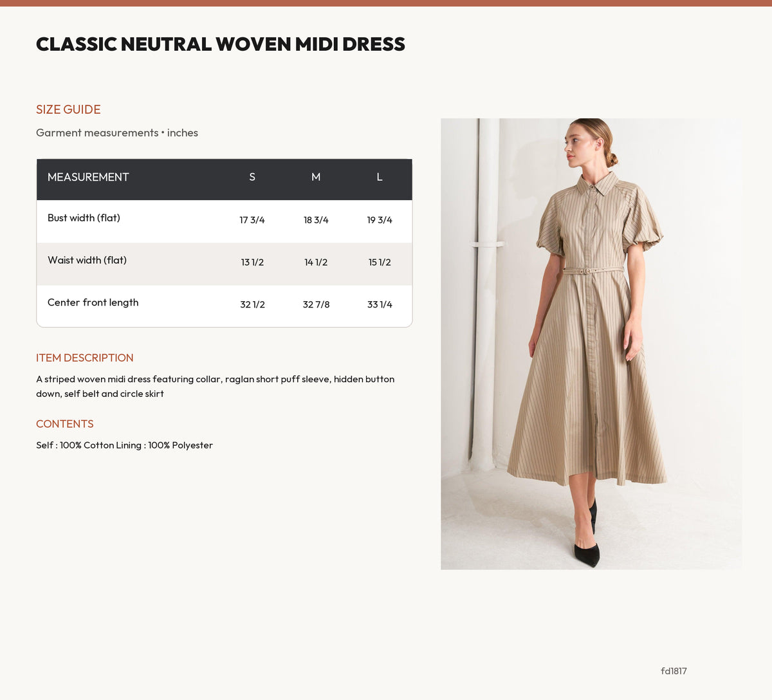The width and height of the screenshot is (772, 700).
Task: Select the MEASUREMENT column header
Action: [88, 177]
